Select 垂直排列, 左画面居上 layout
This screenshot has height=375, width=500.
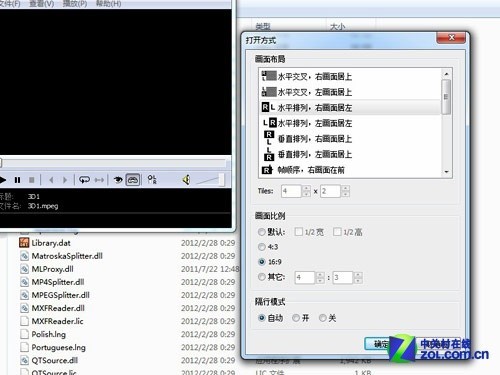(x=350, y=154)
